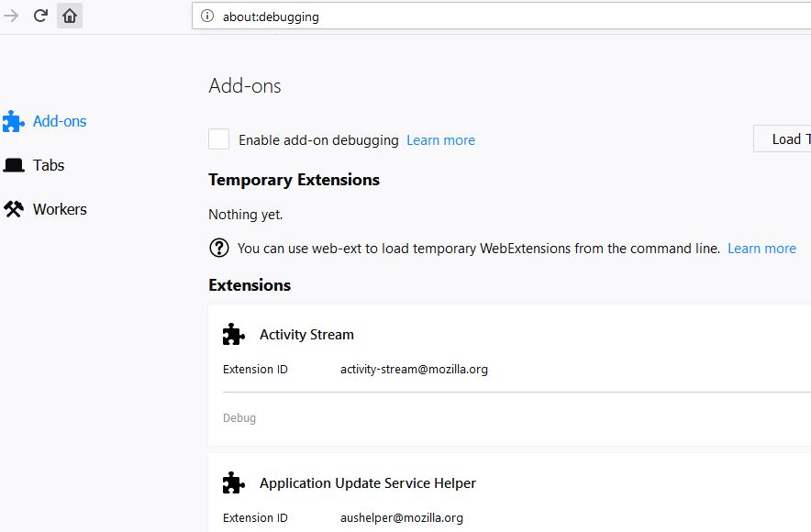Click the Temporary Extensions heading
811x532 pixels.
(294, 180)
